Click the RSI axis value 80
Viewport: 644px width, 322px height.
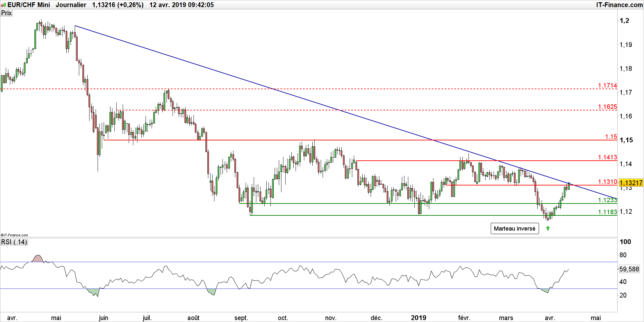click(x=623, y=255)
